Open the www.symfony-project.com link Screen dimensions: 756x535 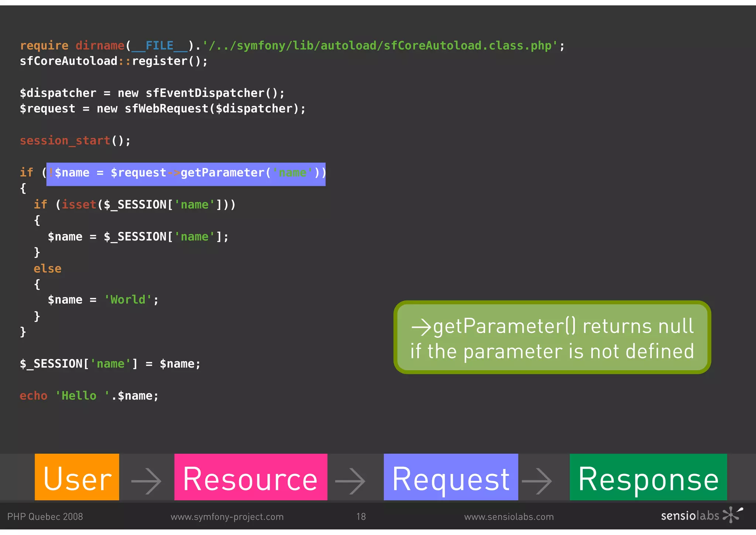227,517
